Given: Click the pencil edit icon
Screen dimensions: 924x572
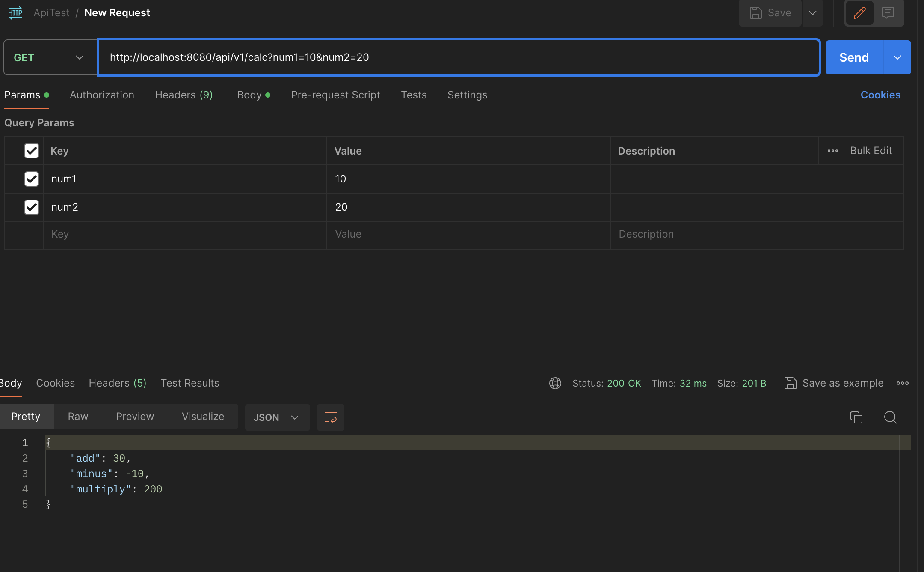Looking at the screenshot, I should pos(859,13).
